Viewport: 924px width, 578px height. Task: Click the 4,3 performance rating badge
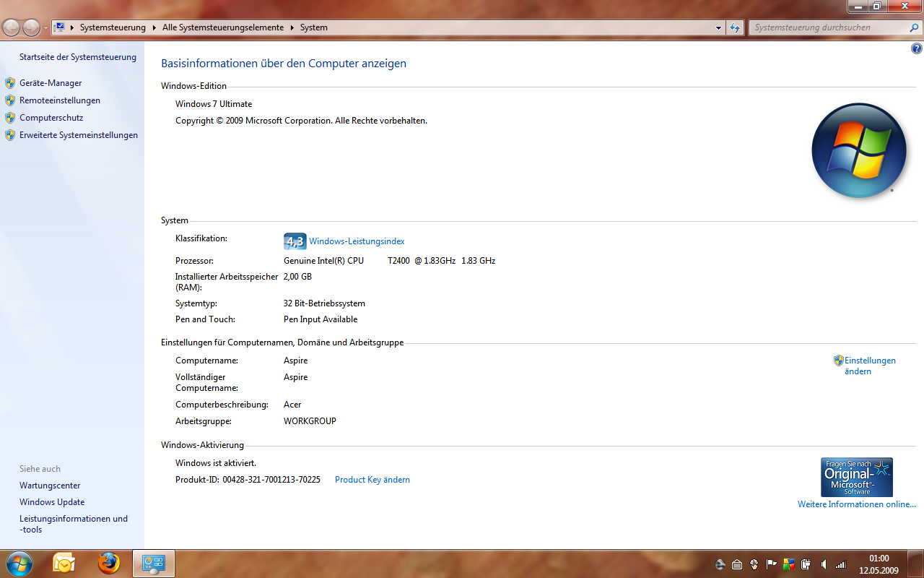[295, 241]
